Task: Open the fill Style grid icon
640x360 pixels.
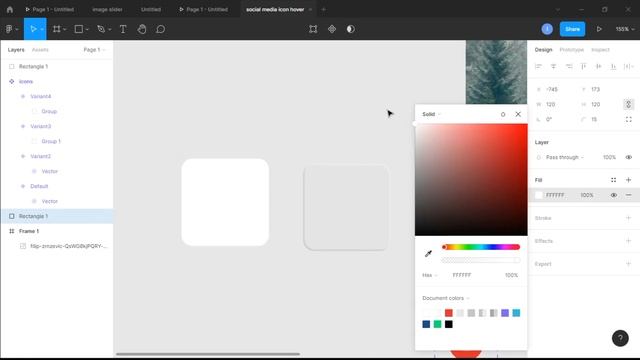Action: pyautogui.click(x=613, y=180)
